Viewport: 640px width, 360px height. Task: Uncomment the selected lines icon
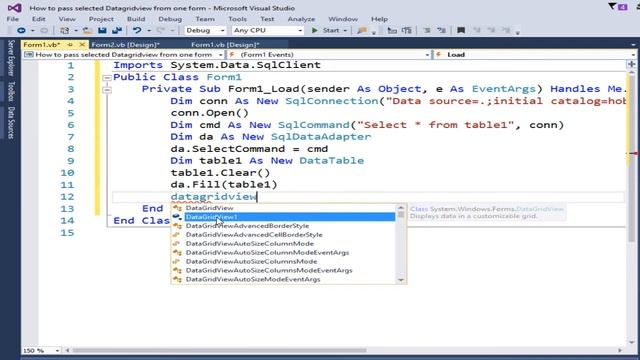tap(441, 30)
